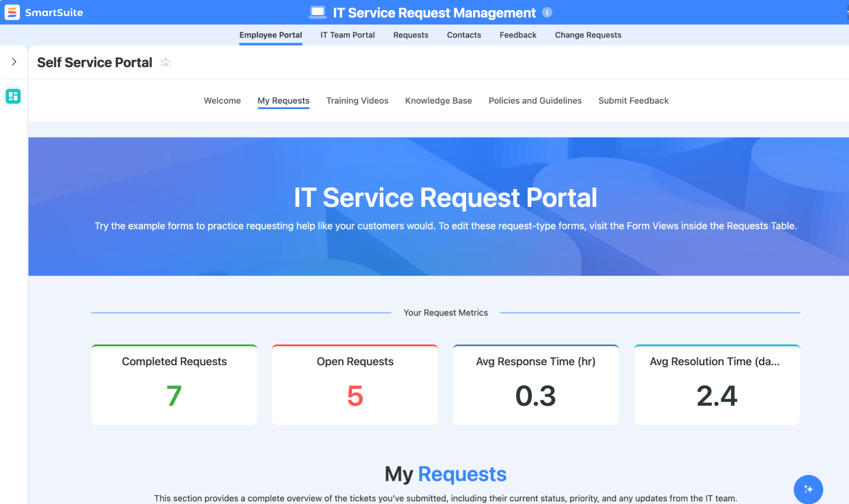Switch to the IT Team Portal tab

[347, 35]
